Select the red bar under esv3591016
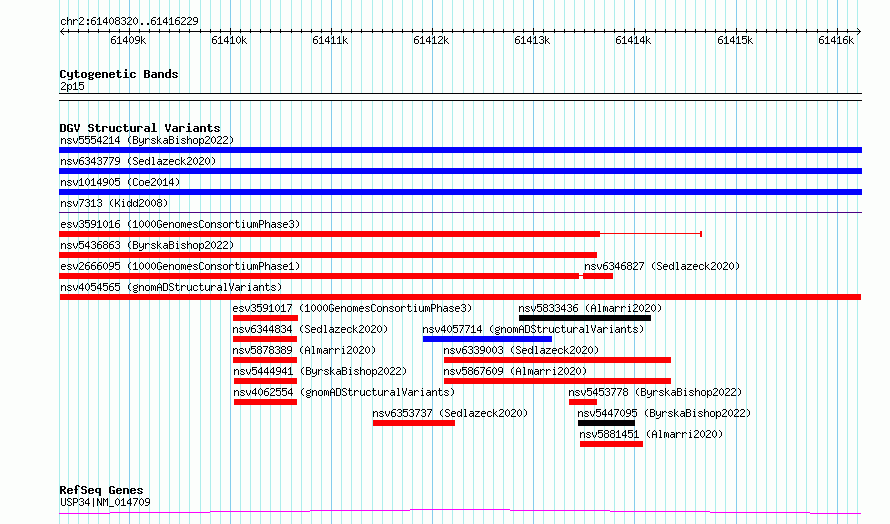 tap(329, 234)
